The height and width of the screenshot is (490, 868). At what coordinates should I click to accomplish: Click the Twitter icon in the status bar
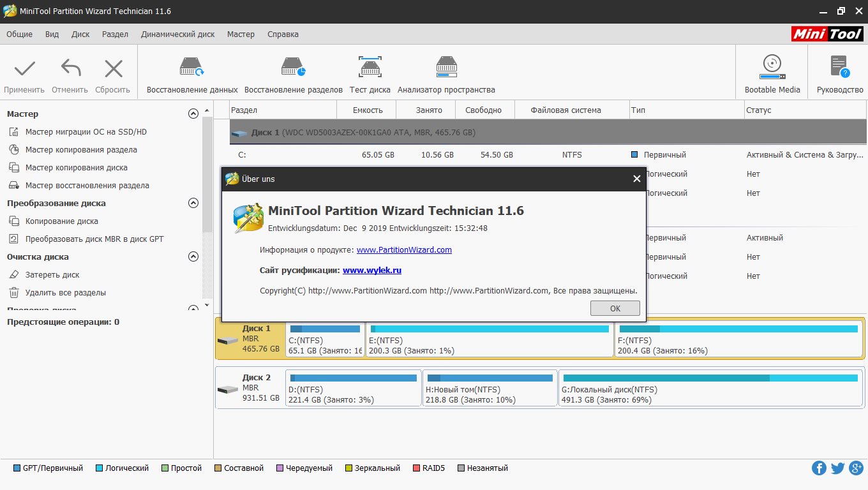(837, 468)
